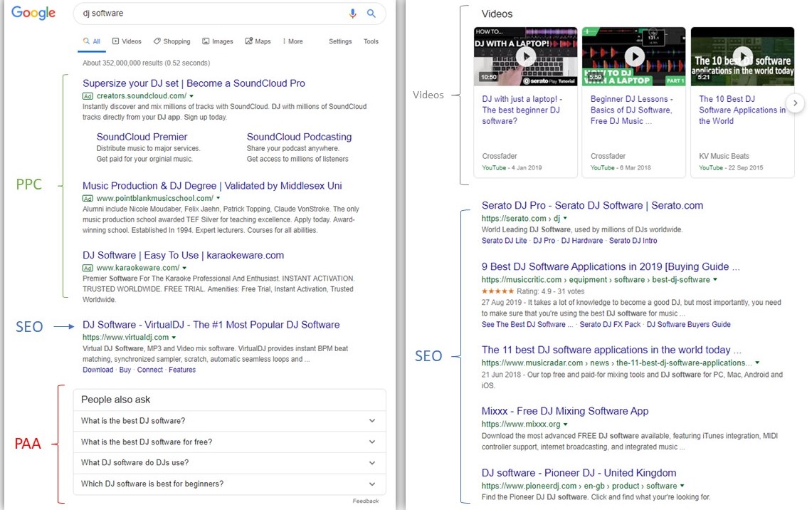The image size is (812, 510).
Task: Open the Maps search tab
Action: tap(258, 41)
